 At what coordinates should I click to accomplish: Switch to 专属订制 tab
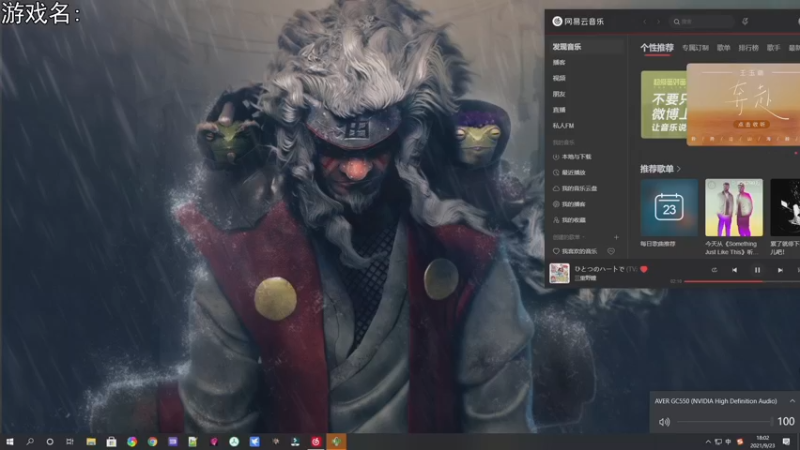pos(695,47)
